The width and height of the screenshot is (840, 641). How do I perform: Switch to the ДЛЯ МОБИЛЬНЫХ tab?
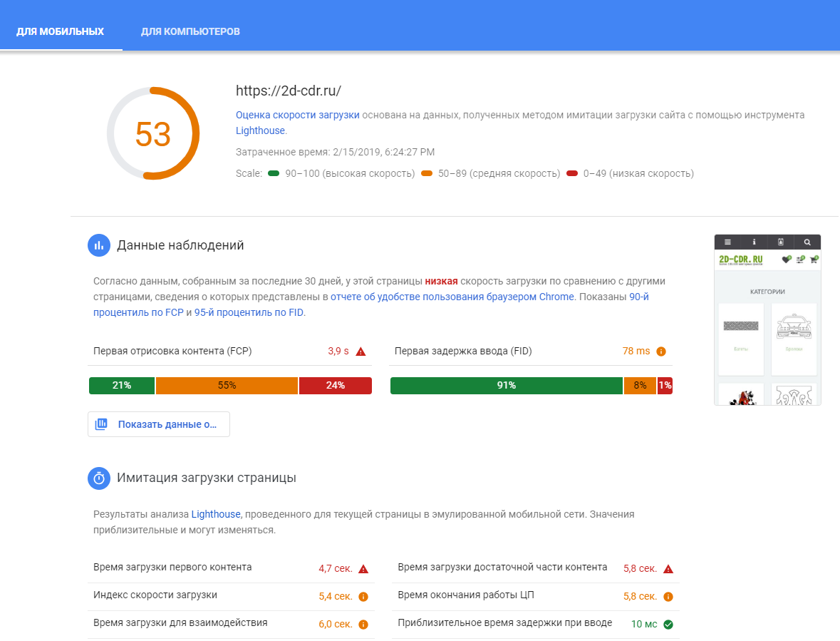point(60,31)
